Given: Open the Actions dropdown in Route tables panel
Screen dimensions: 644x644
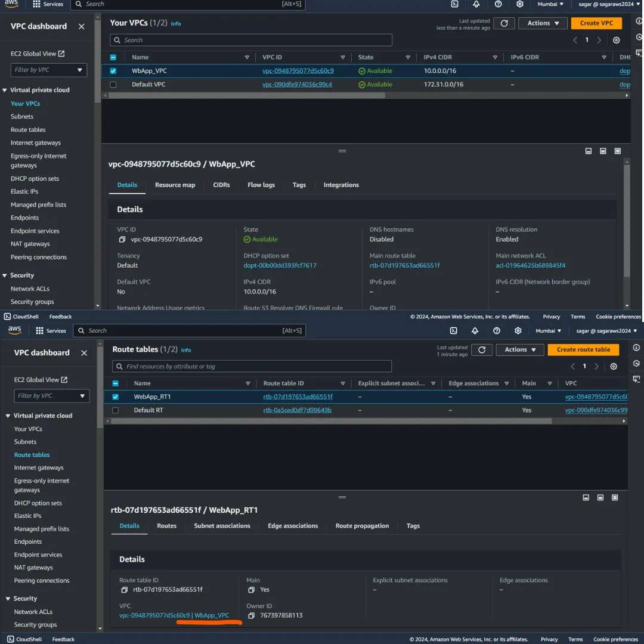Looking at the screenshot, I should click(x=519, y=349).
